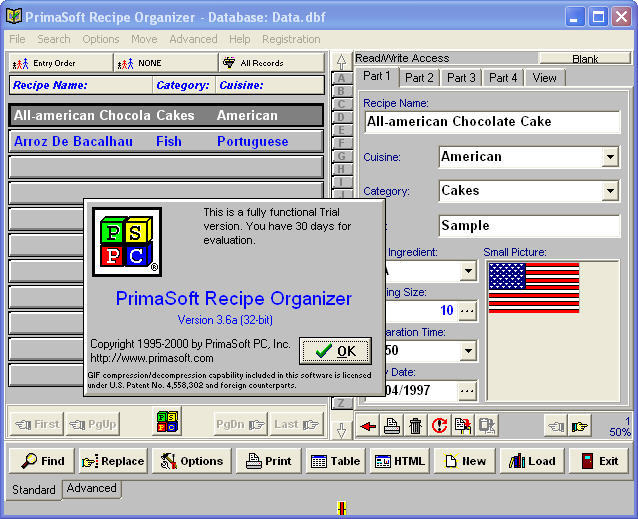This screenshot has width=638, height=519.
Task: Click the red circular refresh icon
Action: click(x=439, y=426)
